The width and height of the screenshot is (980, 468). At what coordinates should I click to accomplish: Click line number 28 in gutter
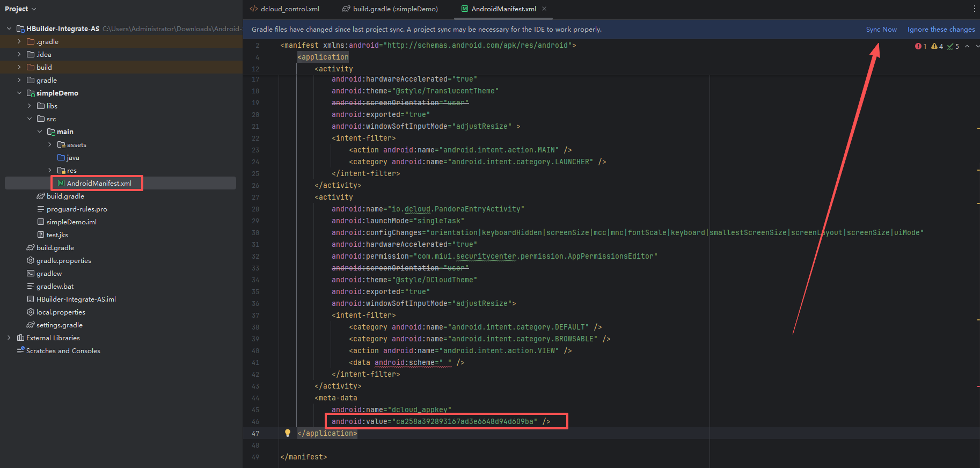255,209
